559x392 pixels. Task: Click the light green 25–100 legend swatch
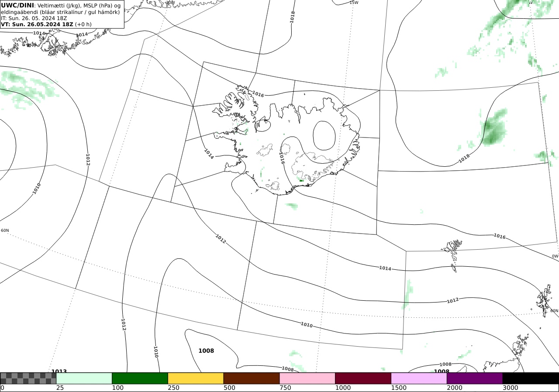tap(84, 378)
